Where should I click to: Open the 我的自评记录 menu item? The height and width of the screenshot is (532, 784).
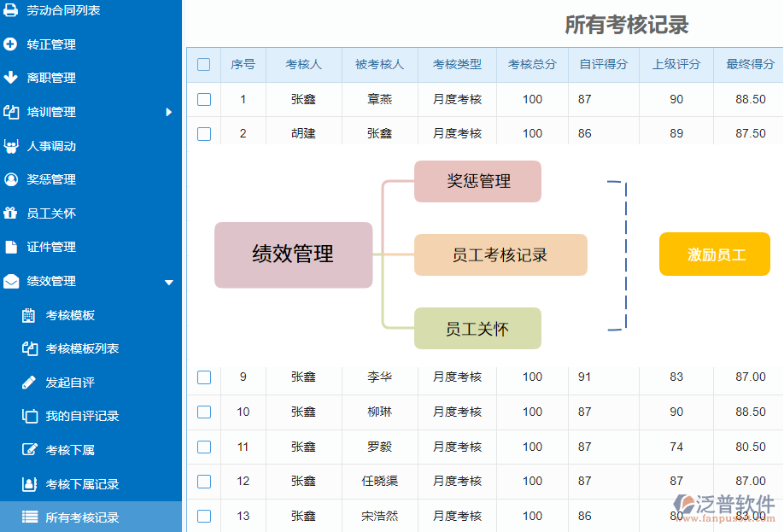coord(82,416)
